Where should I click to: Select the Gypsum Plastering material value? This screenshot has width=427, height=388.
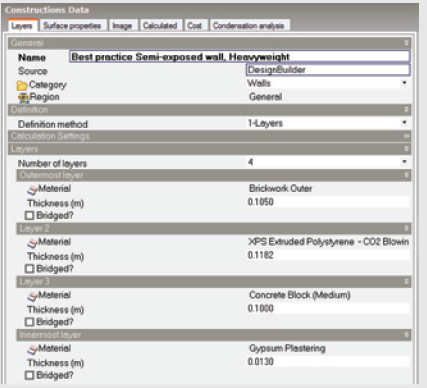click(287, 348)
